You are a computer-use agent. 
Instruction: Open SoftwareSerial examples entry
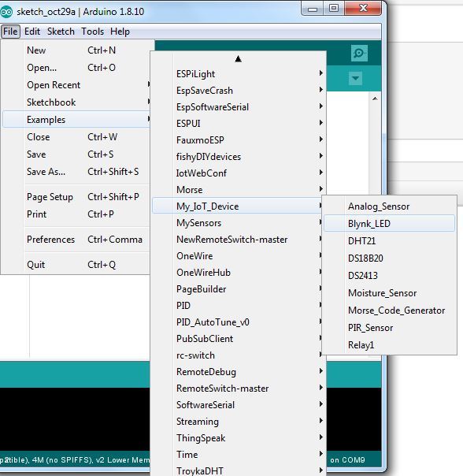tap(238, 404)
